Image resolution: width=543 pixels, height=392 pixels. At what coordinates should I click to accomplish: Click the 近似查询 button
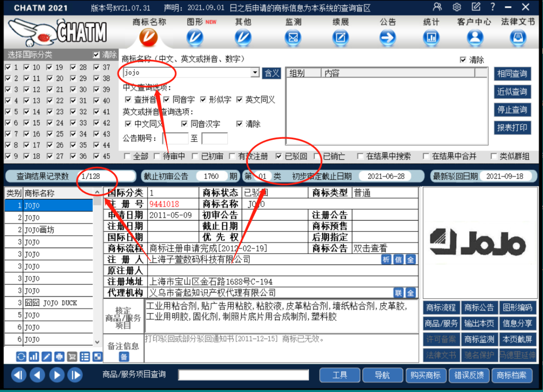click(512, 92)
